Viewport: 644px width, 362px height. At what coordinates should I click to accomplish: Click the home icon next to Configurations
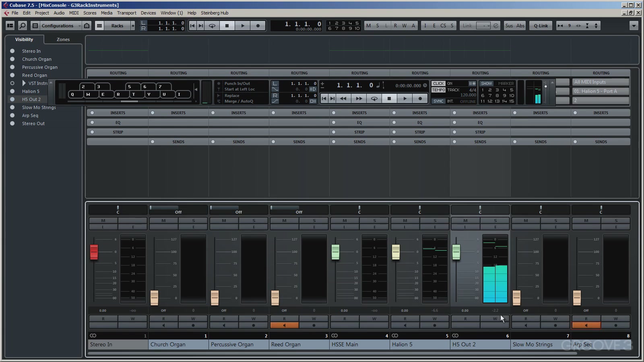pos(87,26)
